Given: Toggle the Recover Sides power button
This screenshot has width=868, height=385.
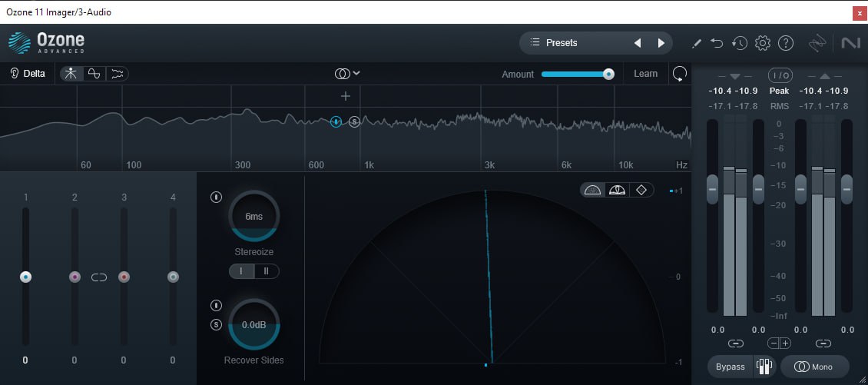Looking at the screenshot, I should tap(216, 306).
